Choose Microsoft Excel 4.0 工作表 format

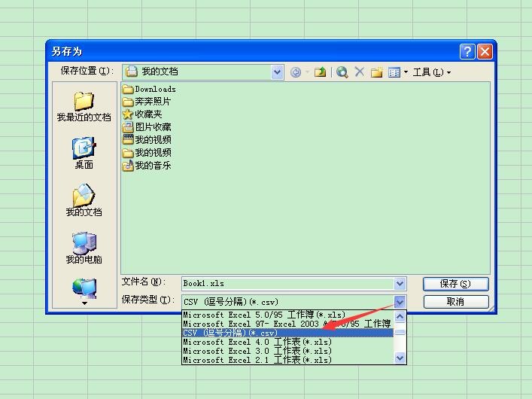pyautogui.click(x=287, y=342)
